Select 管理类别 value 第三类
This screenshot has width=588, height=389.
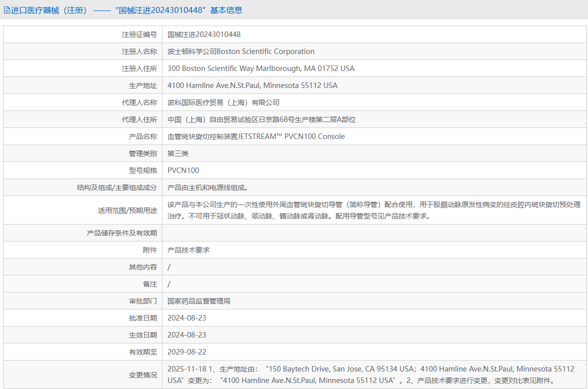tap(178, 153)
